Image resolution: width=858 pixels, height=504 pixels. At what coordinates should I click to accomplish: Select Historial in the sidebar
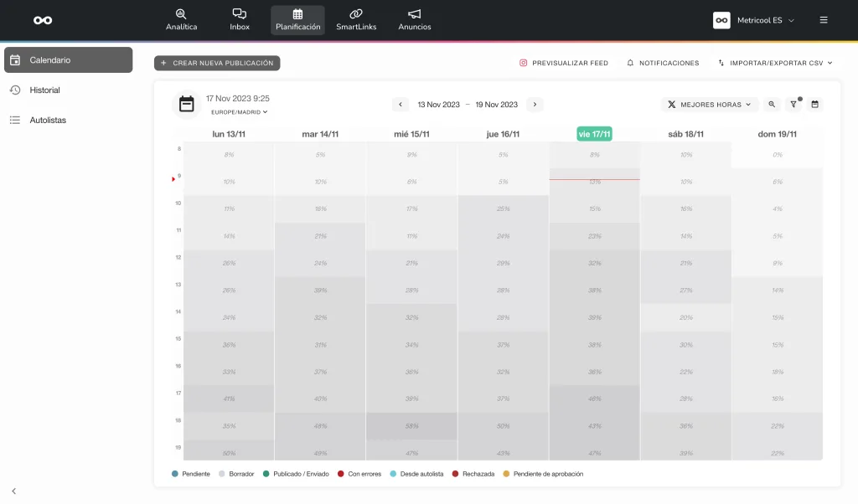44,90
